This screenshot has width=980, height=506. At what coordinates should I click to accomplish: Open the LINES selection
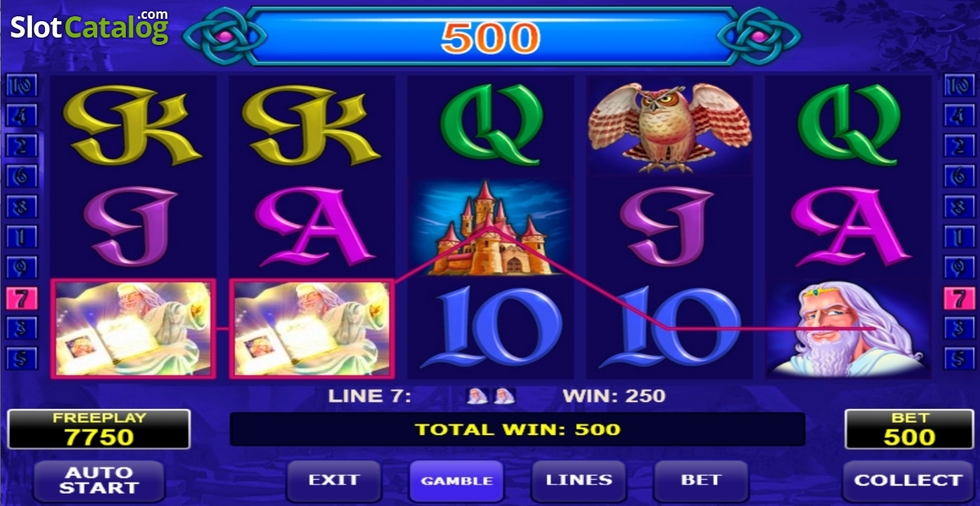point(579,481)
